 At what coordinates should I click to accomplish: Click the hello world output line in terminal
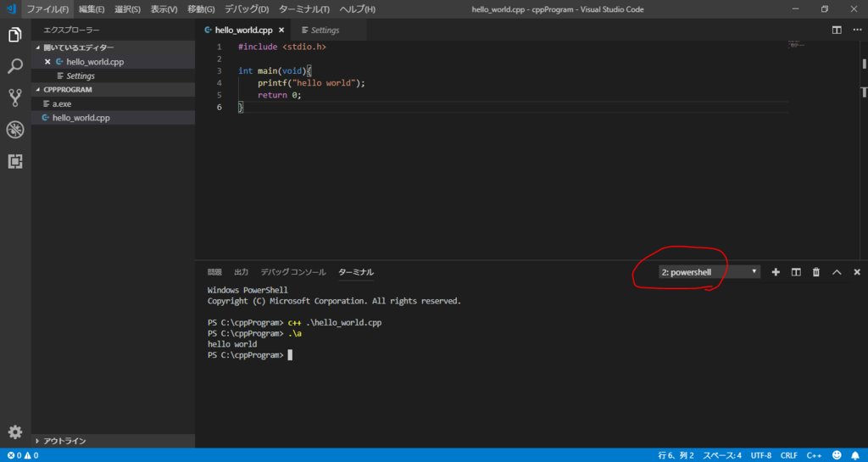(x=232, y=344)
